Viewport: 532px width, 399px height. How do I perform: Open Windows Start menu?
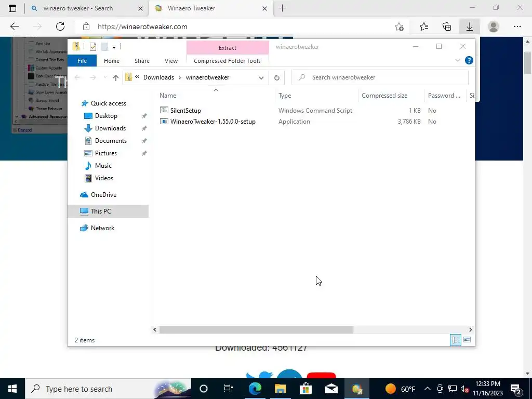click(12, 389)
